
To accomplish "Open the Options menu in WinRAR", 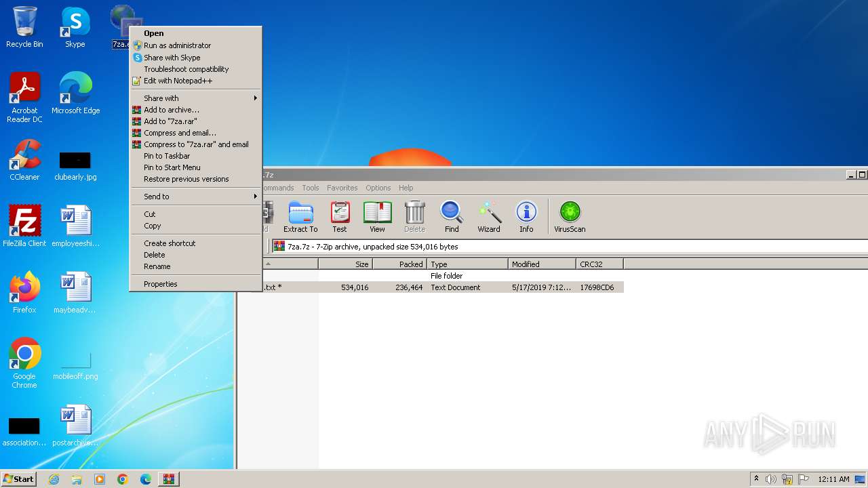I will (x=378, y=188).
